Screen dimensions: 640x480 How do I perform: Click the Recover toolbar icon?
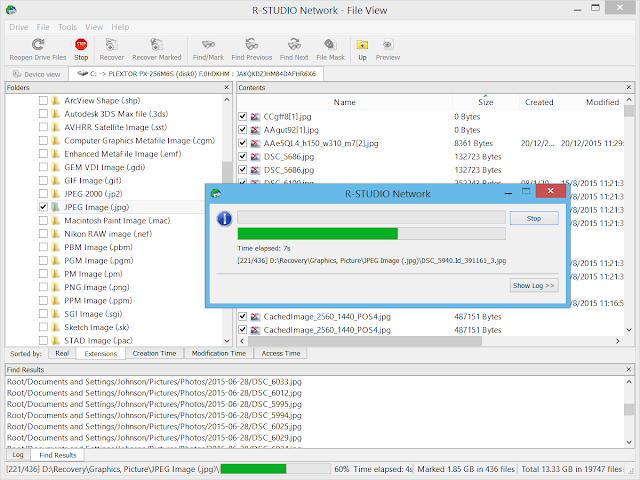111,44
